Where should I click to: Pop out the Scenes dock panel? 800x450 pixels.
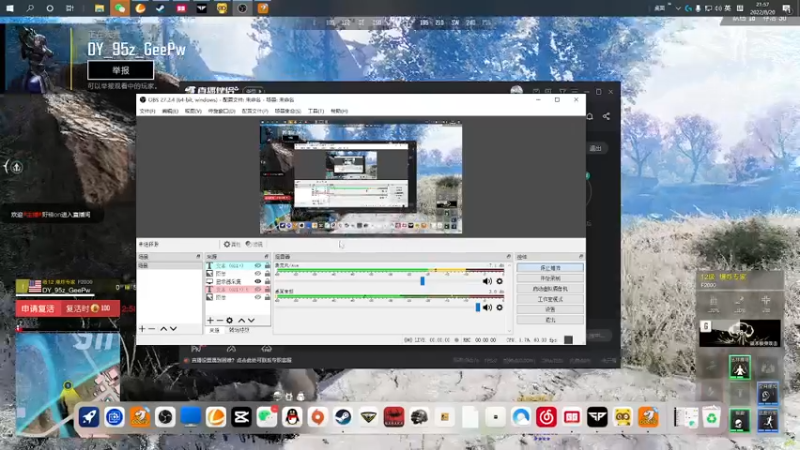pos(198,257)
